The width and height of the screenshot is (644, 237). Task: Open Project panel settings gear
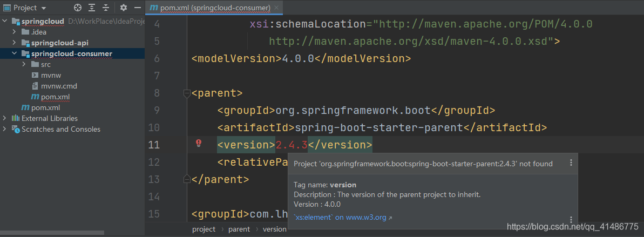pos(124,8)
